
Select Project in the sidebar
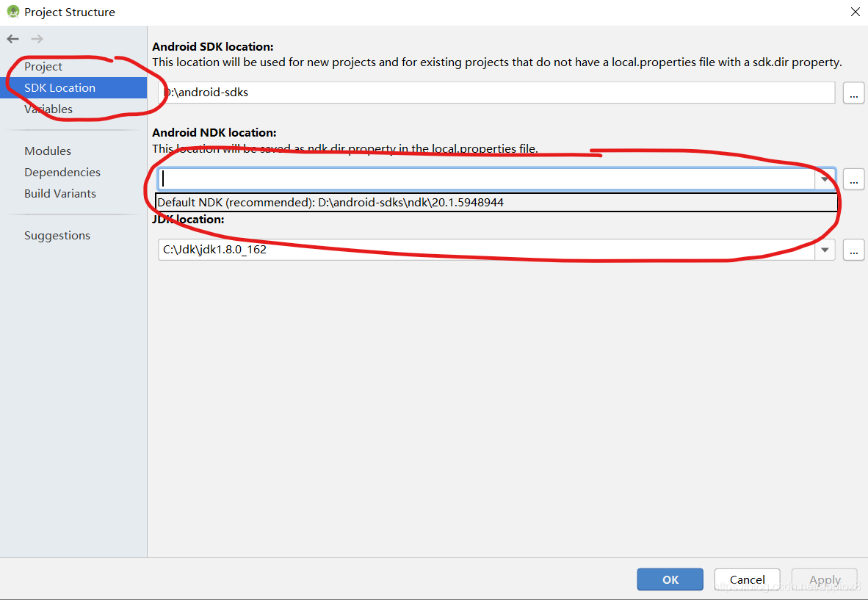[43, 66]
